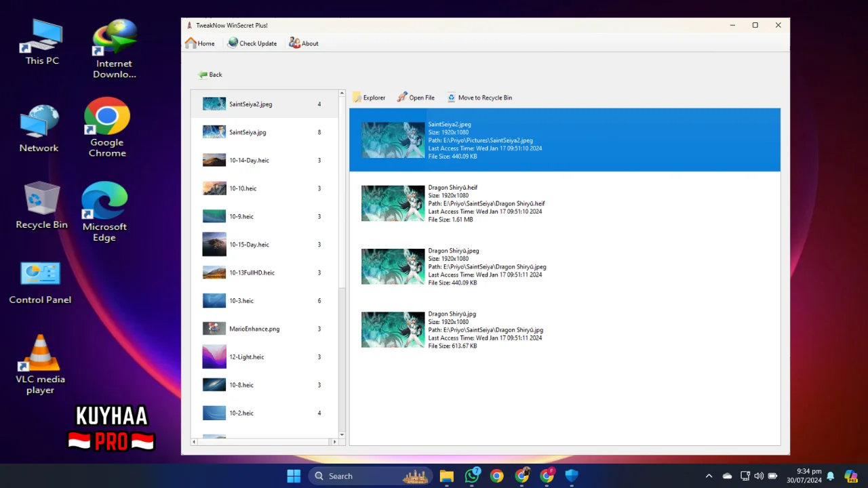Click the Check Update globe icon

pyautogui.click(x=233, y=43)
